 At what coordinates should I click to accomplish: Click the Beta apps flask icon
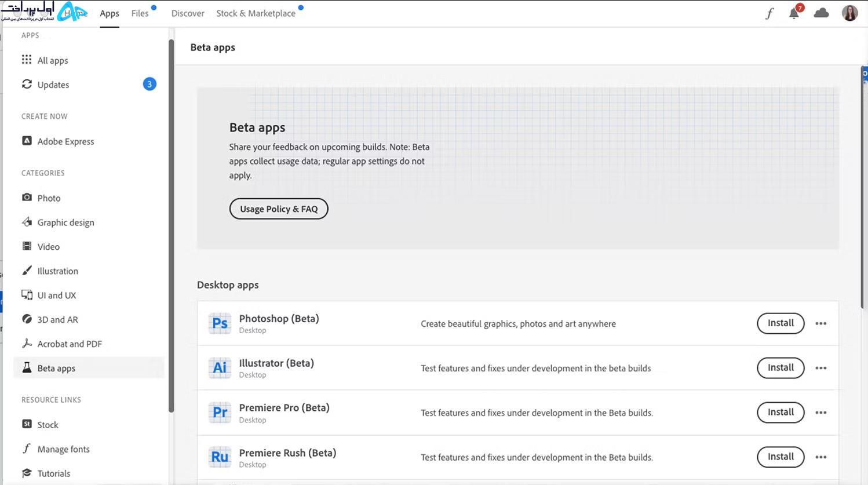27,368
